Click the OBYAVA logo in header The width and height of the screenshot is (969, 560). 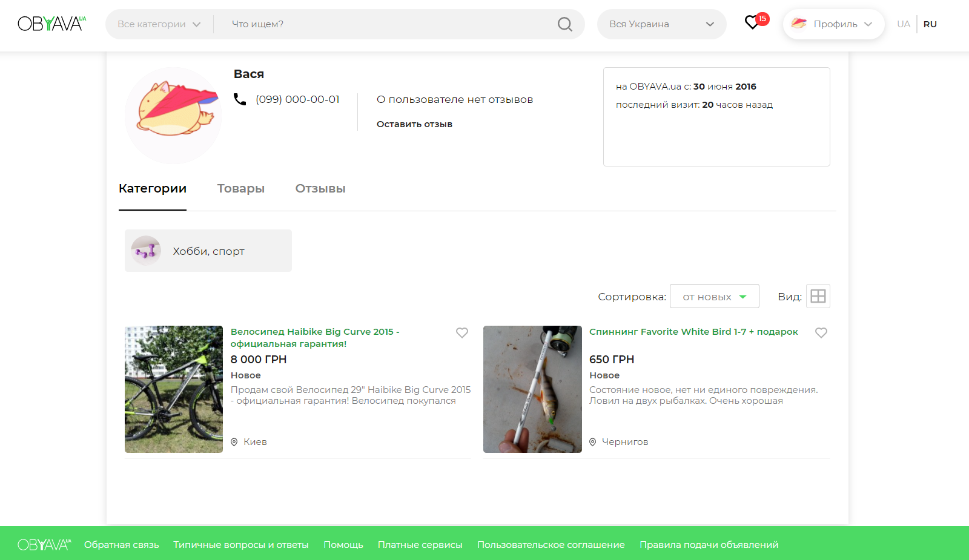[x=51, y=24]
